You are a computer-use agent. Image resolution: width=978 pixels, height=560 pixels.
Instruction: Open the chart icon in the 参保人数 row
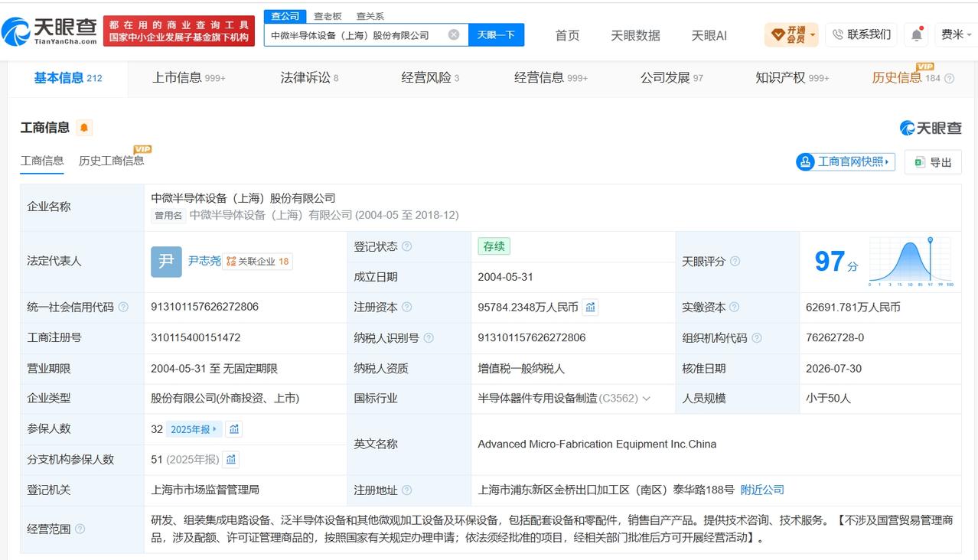pyautogui.click(x=234, y=429)
